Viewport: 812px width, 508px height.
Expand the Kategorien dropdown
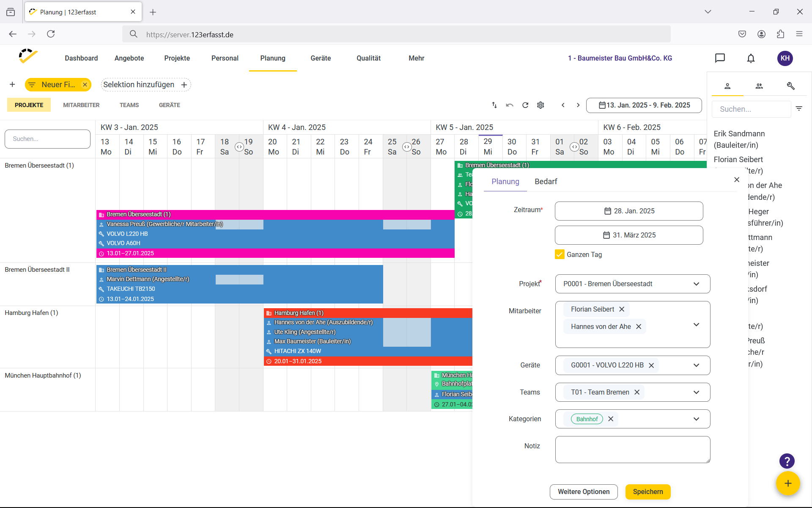tap(696, 419)
